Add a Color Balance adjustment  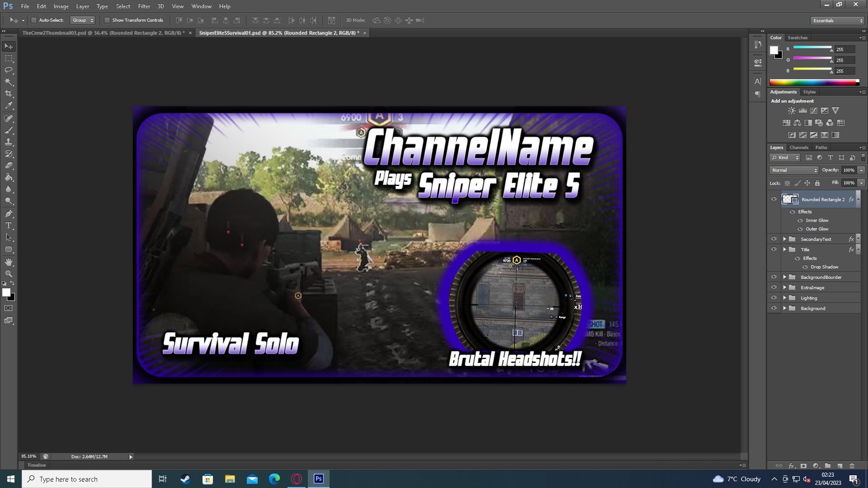[797, 123]
